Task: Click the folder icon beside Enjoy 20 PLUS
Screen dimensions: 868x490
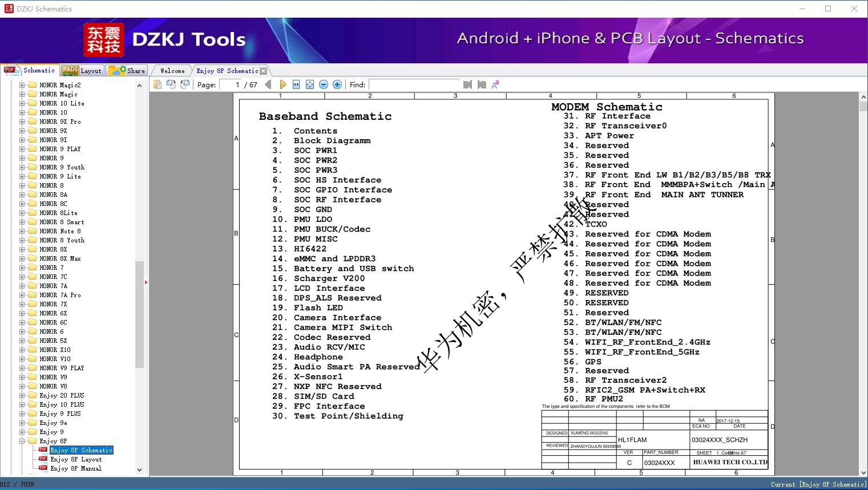Action: click(x=33, y=395)
